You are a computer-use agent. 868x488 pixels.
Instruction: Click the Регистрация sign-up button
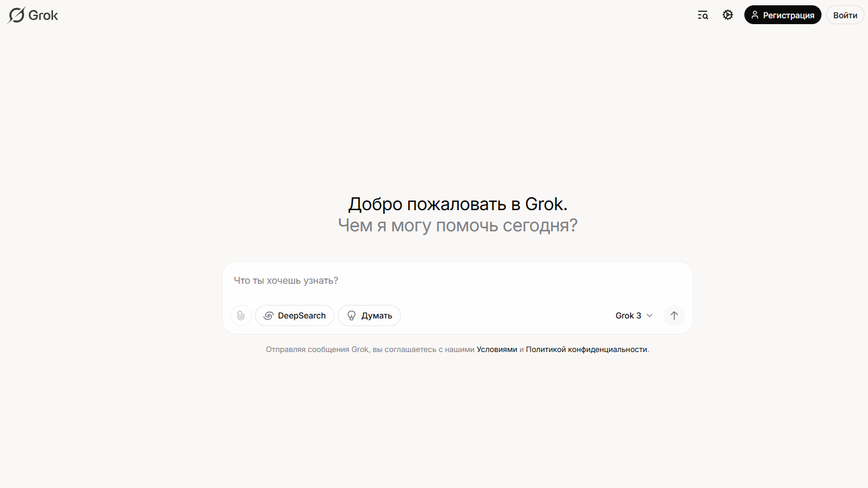coord(783,15)
